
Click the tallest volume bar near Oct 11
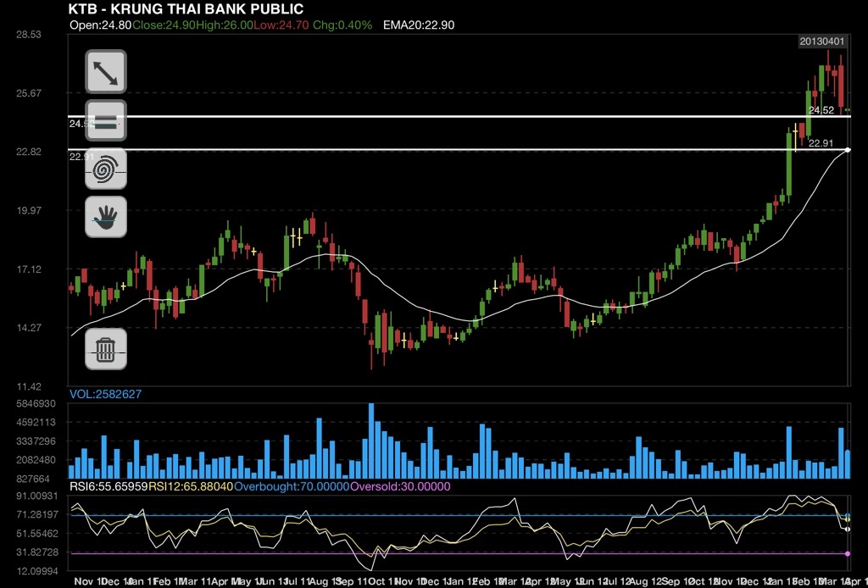[371, 441]
